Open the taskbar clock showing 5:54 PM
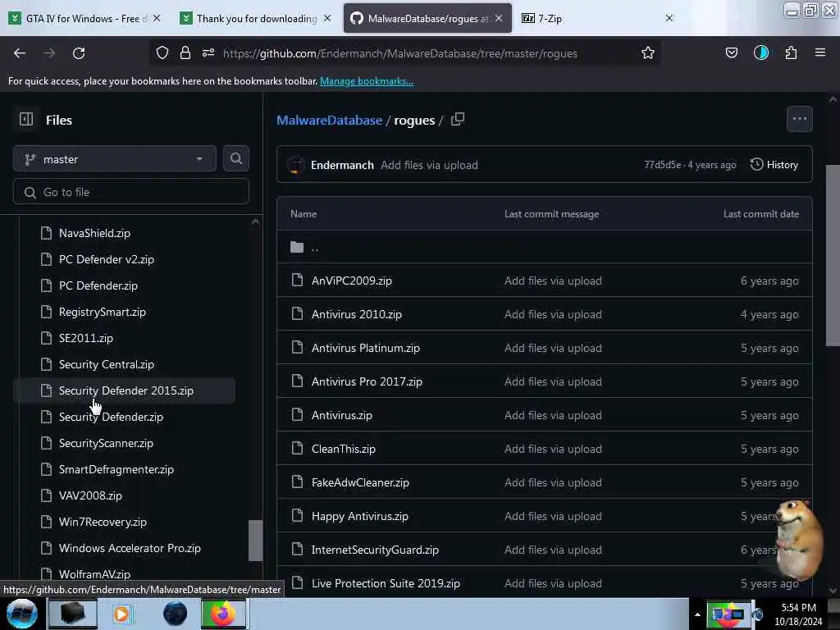The image size is (840, 630). coord(798,614)
